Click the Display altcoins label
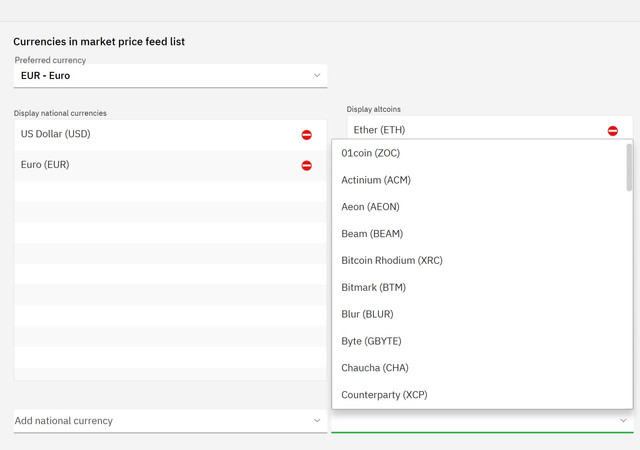This screenshot has height=450, width=640. click(373, 109)
